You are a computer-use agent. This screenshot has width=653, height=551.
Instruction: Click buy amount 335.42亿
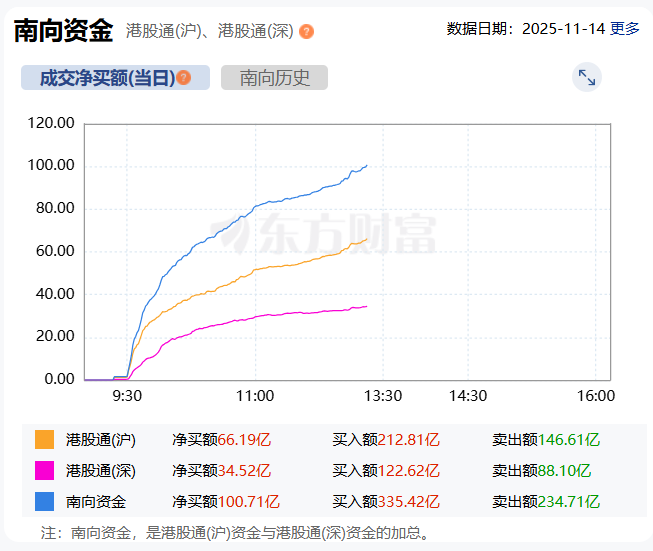(x=409, y=502)
